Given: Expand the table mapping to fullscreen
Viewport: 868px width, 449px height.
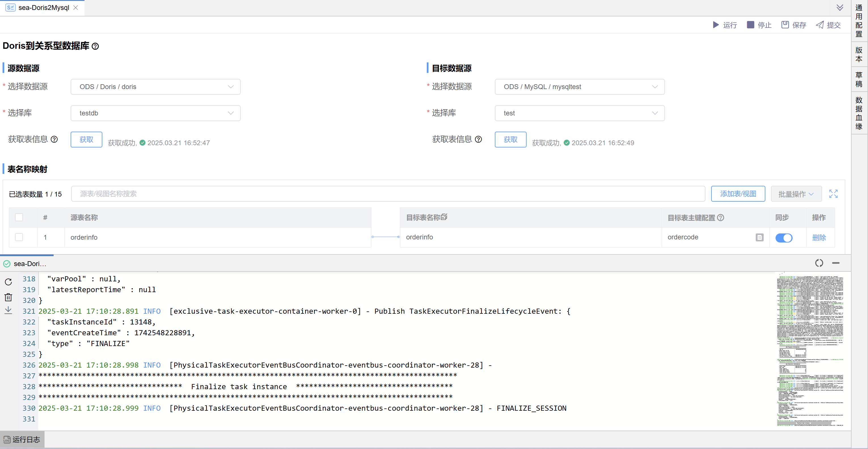Looking at the screenshot, I should 833,194.
